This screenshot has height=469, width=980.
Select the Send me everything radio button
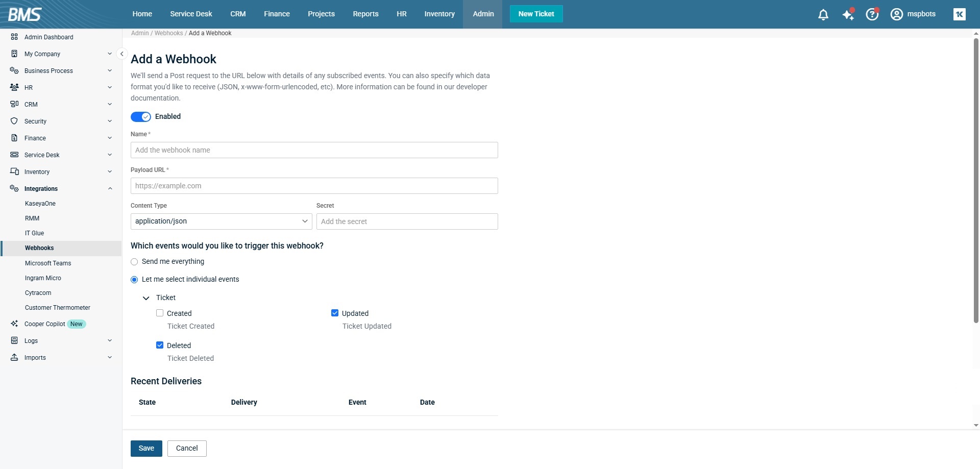pos(134,262)
